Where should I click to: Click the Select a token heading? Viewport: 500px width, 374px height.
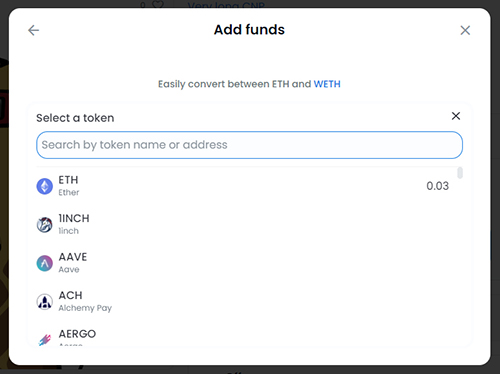pyautogui.click(x=75, y=118)
